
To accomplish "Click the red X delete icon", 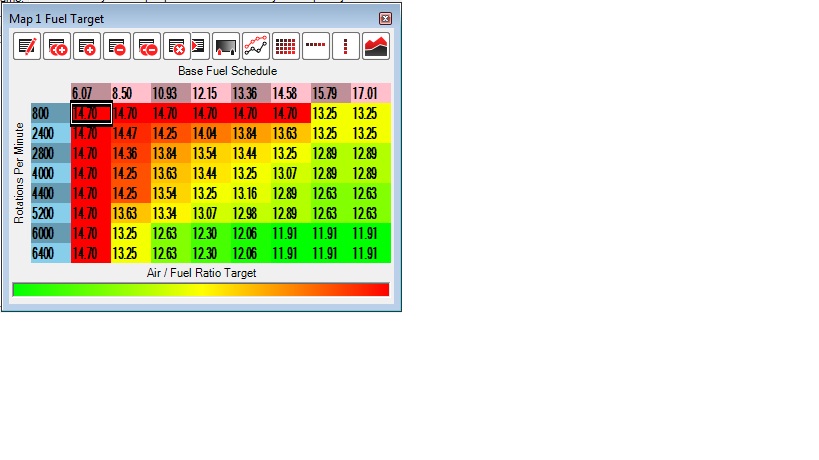I will 177,46.
